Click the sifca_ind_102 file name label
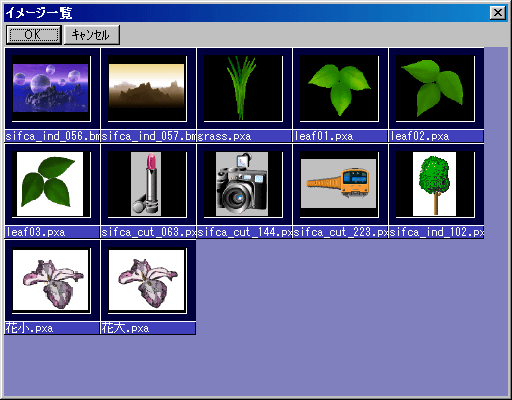Image resolution: width=512 pixels, height=400 pixels. 436,232
